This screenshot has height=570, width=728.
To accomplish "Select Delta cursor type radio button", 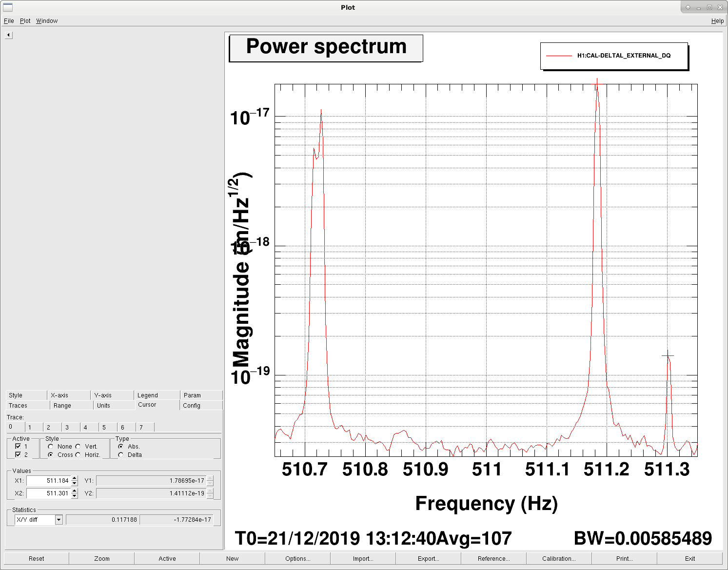I will coord(120,454).
